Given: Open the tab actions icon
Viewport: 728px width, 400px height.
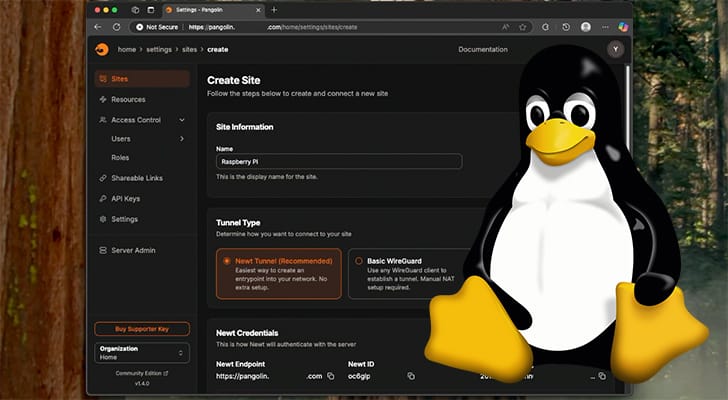Looking at the screenshot, I should click(x=151, y=10).
